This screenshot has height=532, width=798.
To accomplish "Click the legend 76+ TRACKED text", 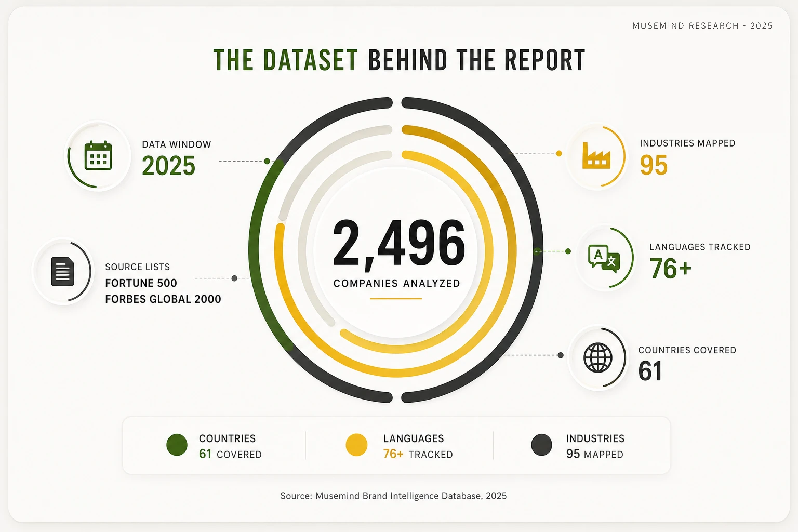I will click(418, 454).
